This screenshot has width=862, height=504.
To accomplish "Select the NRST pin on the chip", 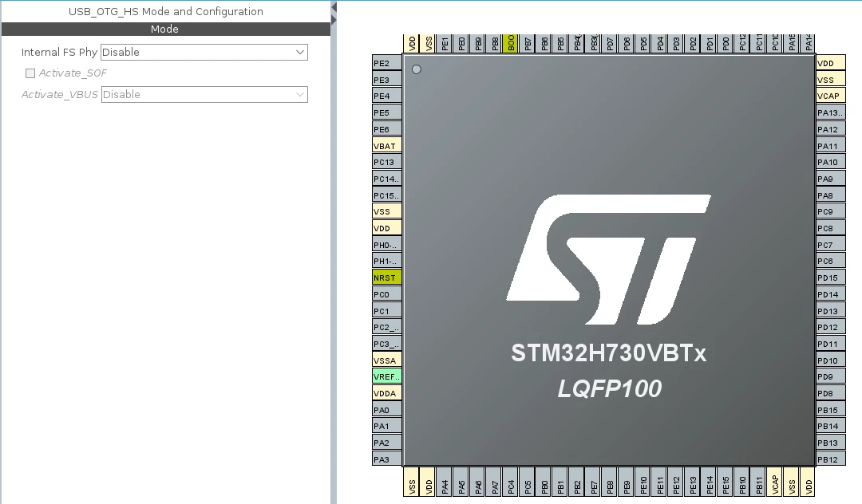I will click(387, 278).
